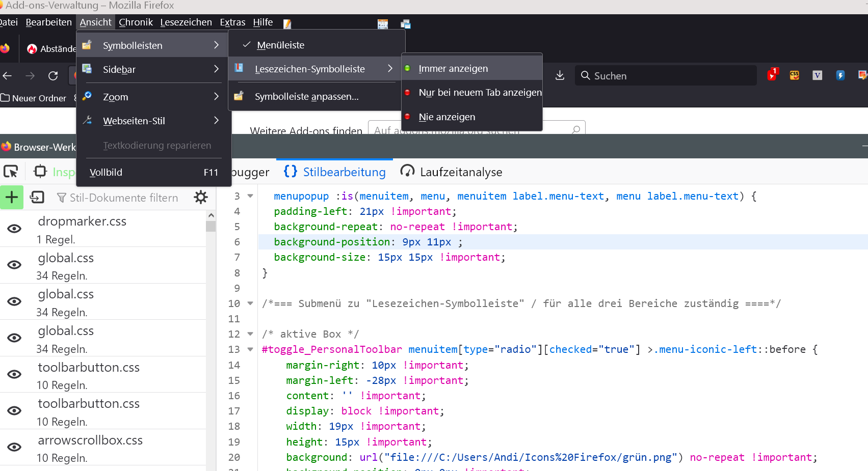
Task: Click the import style sheet icon
Action: point(37,198)
